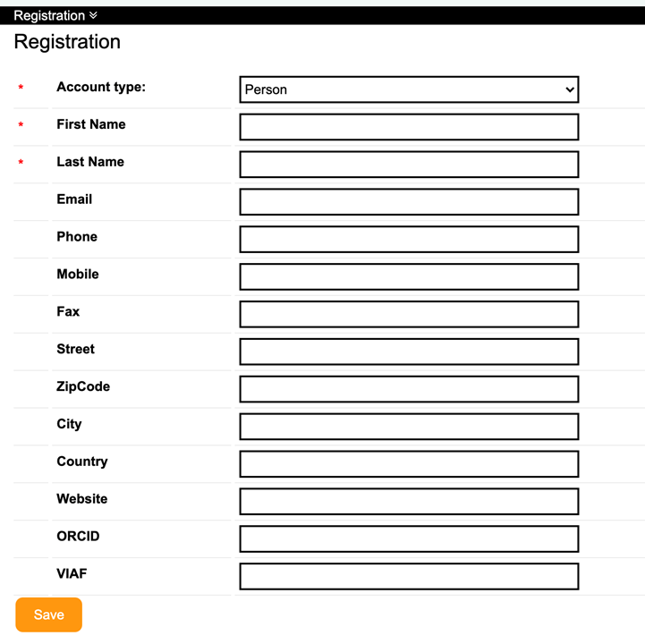
Task: Click the Registration page heading
Action: pos(67,42)
